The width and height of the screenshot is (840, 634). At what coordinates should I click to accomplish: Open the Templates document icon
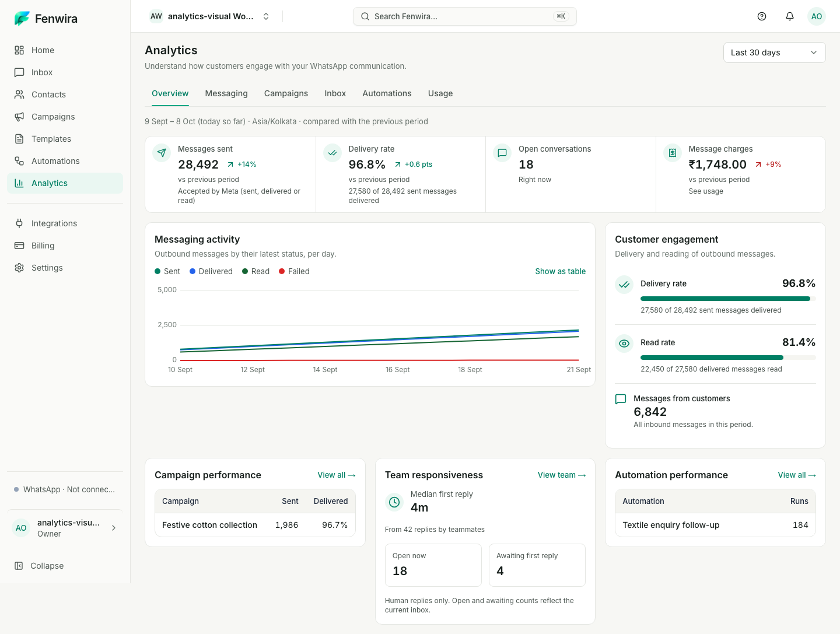pos(19,139)
